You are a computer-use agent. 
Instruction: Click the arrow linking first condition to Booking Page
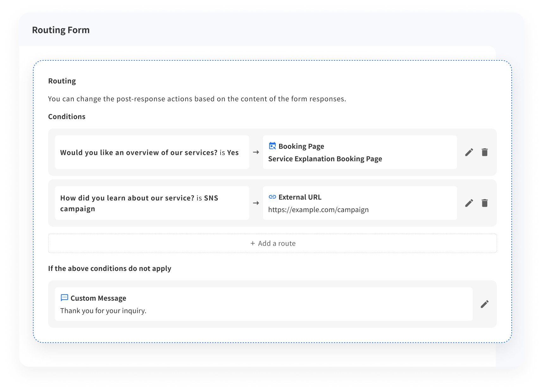click(256, 152)
